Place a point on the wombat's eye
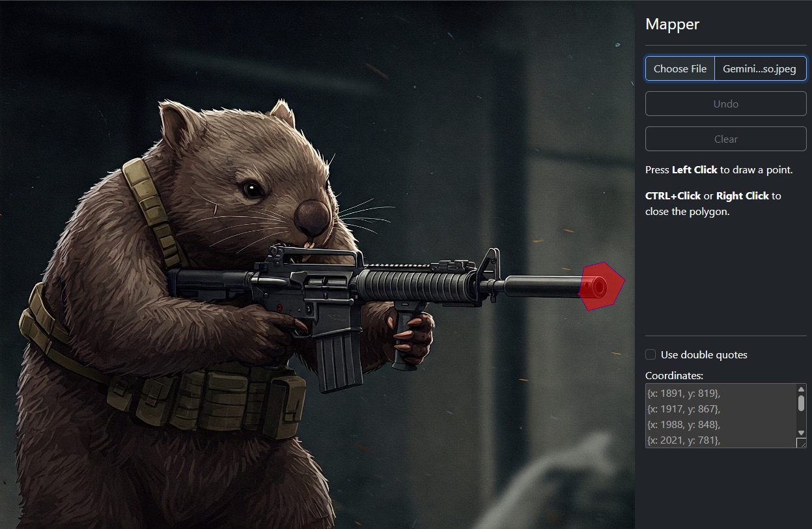The width and height of the screenshot is (812, 529). pyautogui.click(x=251, y=189)
